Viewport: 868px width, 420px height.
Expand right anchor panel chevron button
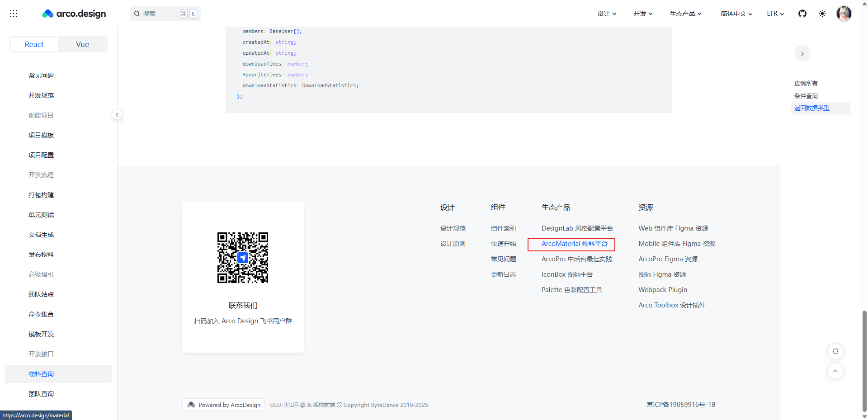tap(802, 54)
